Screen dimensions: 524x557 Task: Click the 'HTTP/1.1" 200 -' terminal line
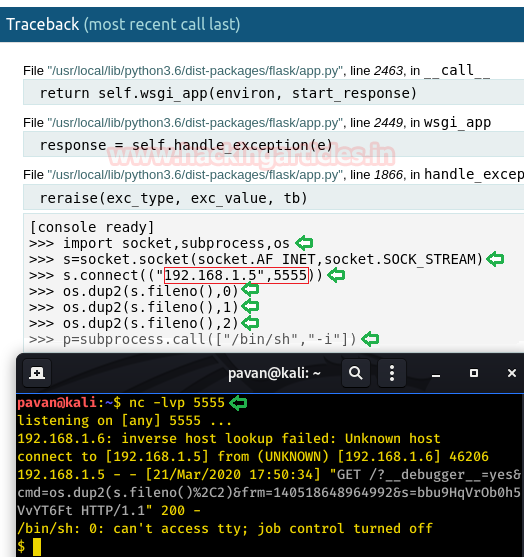tap(109, 510)
